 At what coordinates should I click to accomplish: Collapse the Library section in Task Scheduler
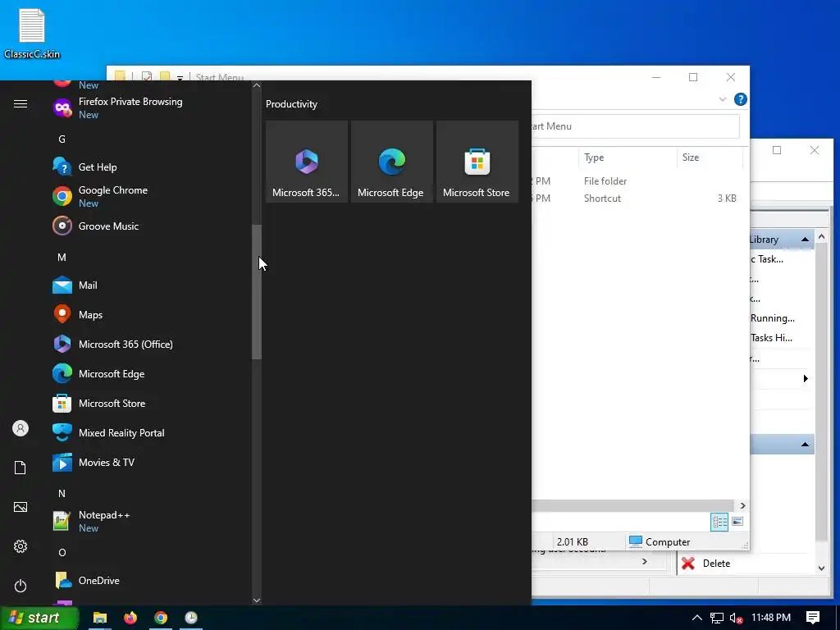coord(805,240)
